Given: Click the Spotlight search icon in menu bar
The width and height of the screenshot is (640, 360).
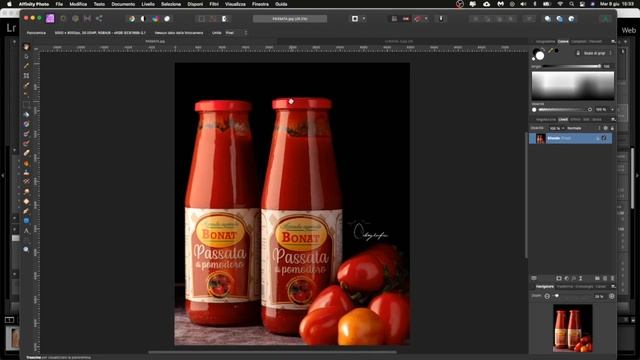Looking at the screenshot, I should [x=571, y=4].
